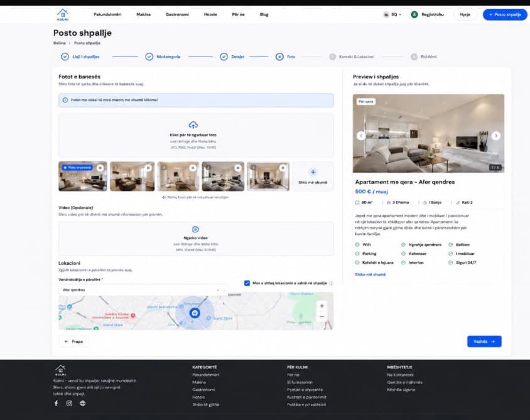Remove the first photo marked Foto kryesore

(100, 168)
